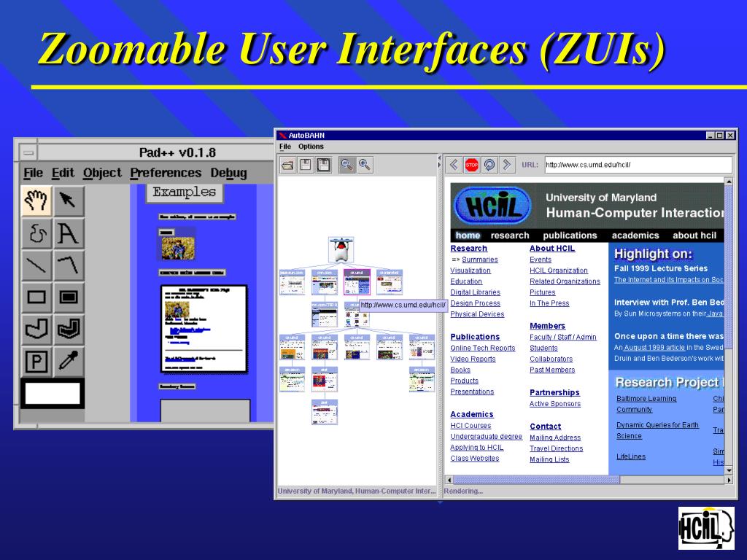Switch to the about hcil tab
This screenshot has width=747, height=560.
tap(694, 236)
